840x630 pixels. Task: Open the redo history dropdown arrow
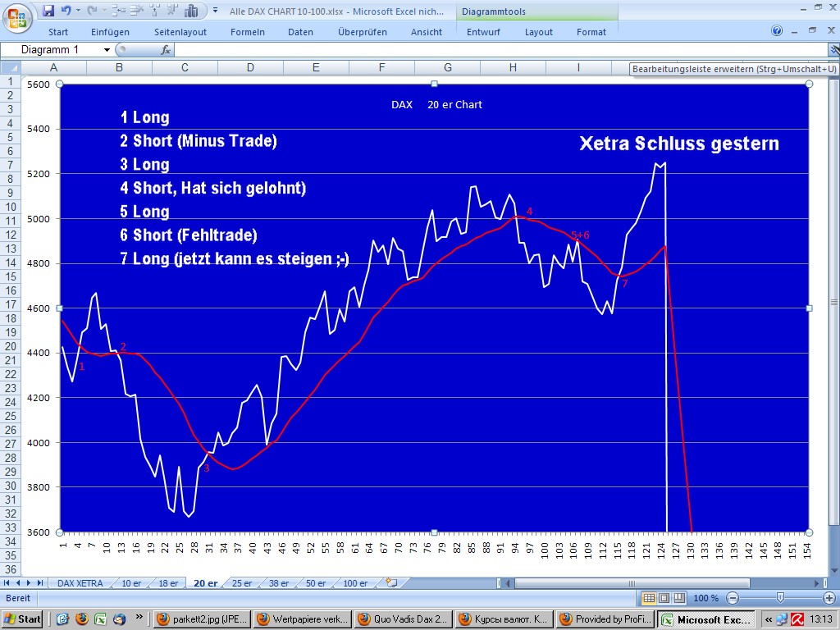pos(104,10)
